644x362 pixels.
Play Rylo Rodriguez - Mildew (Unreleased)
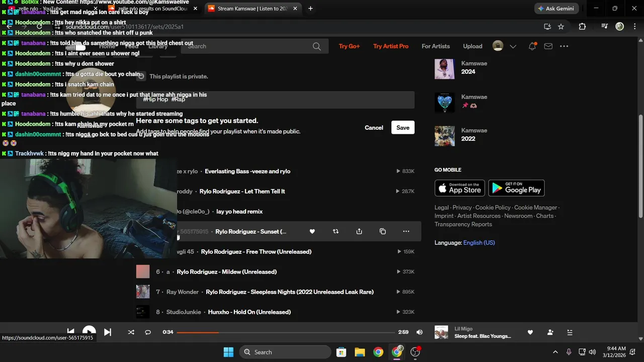[x=227, y=272]
